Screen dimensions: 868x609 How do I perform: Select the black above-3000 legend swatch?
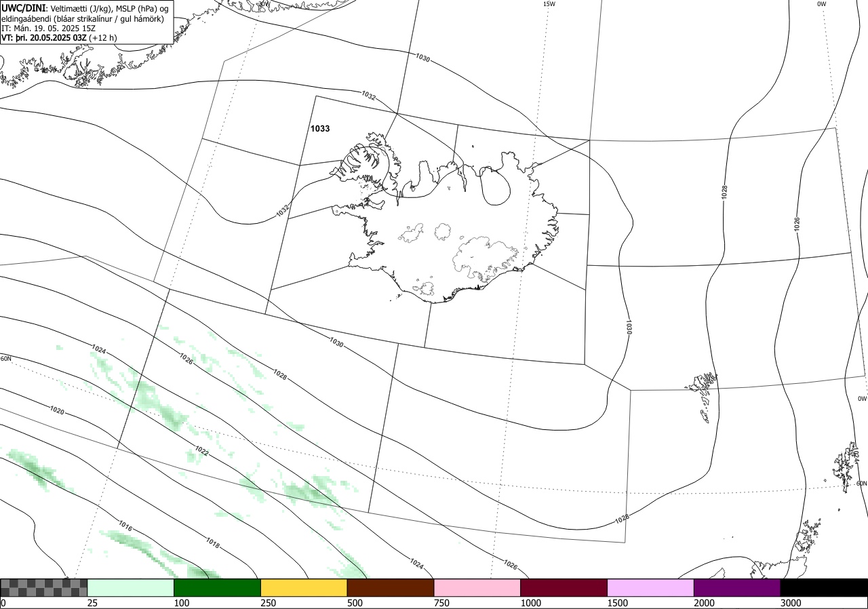tap(824, 587)
